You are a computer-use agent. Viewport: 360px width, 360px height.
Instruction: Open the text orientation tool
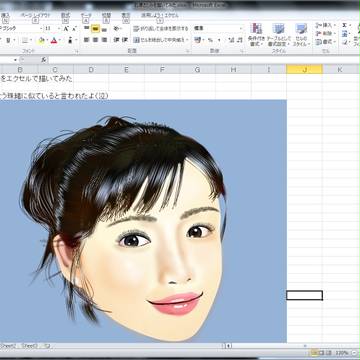[x=117, y=29]
